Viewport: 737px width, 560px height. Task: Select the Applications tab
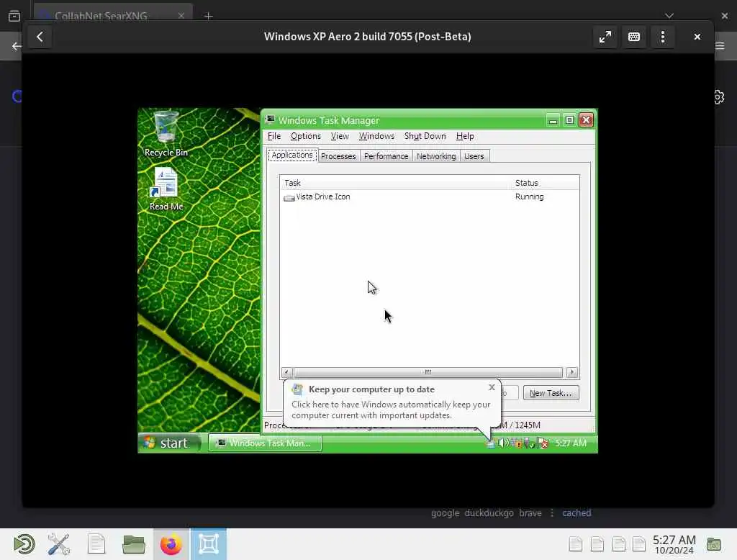tap(292, 155)
